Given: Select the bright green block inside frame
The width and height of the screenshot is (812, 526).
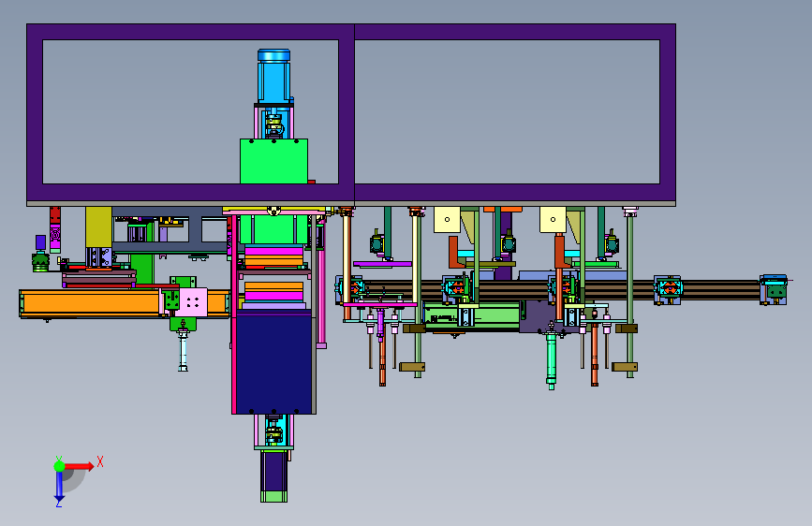Looking at the screenshot, I should coord(274,161).
